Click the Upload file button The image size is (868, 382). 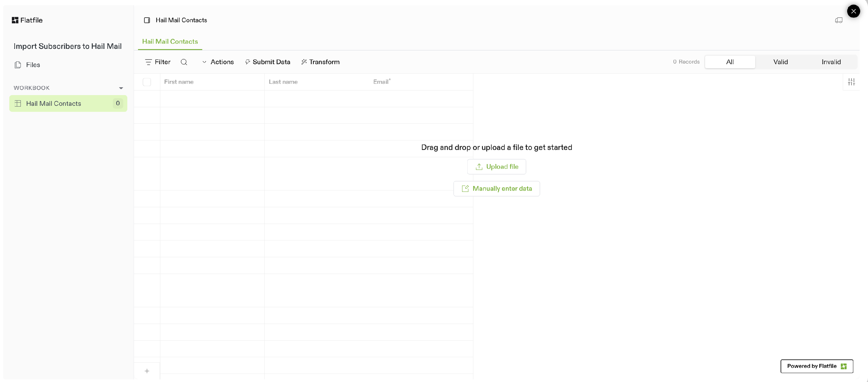pos(496,167)
